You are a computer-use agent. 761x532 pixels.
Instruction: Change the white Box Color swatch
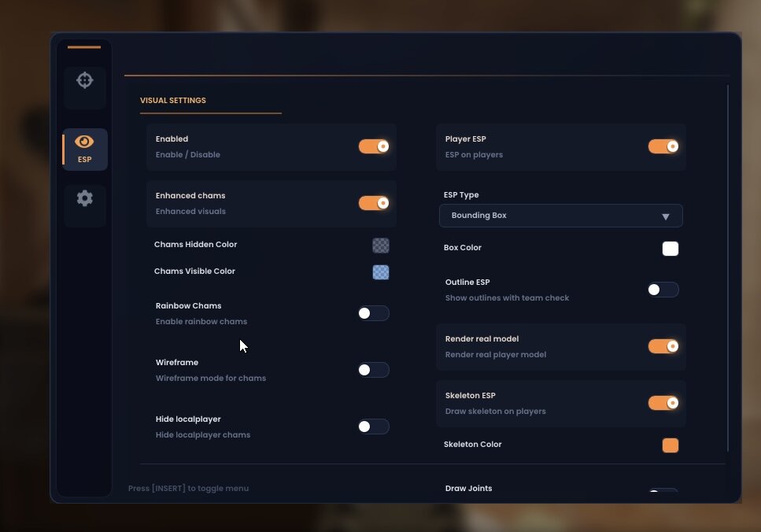click(670, 249)
